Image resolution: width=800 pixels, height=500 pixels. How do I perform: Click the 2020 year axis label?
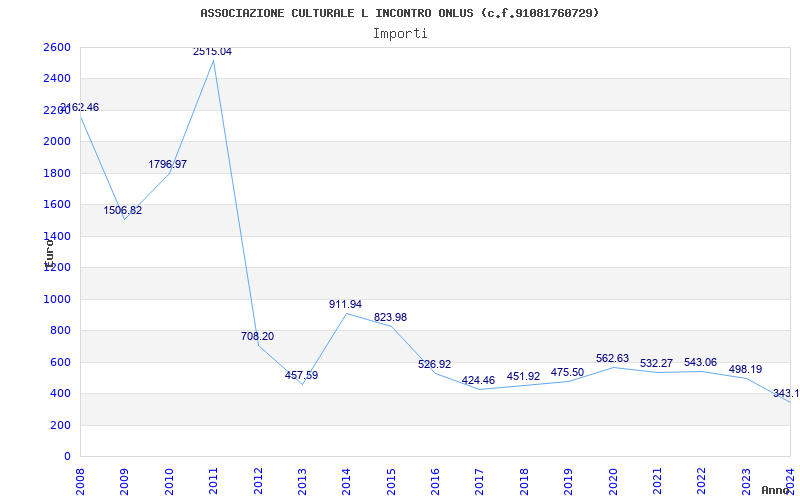tap(612, 480)
